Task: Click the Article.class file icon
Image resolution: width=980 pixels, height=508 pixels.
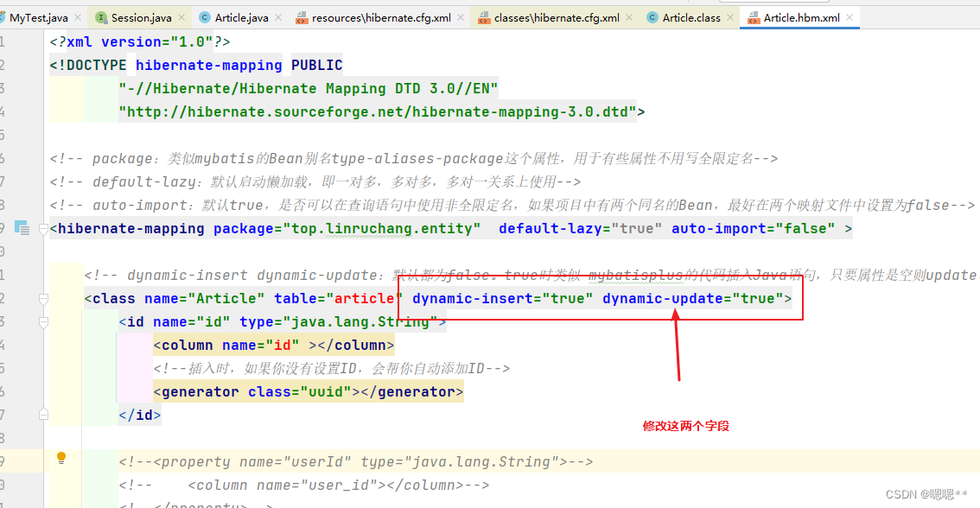Action: point(652,17)
